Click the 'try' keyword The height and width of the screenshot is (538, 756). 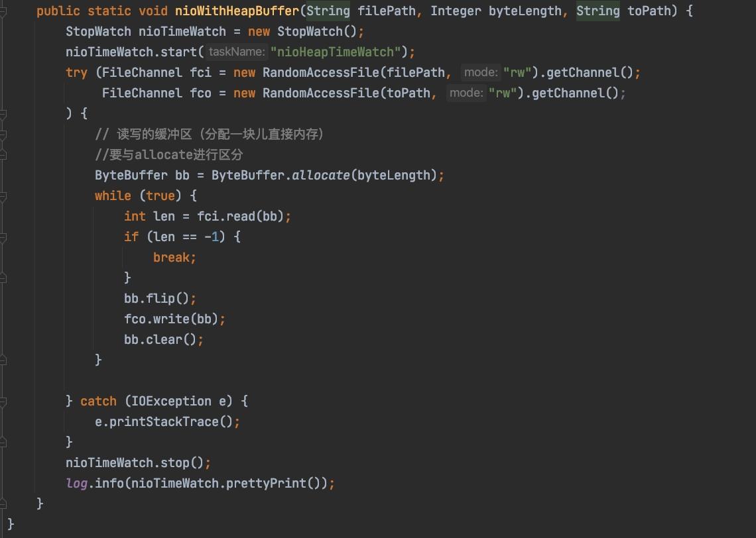point(76,73)
